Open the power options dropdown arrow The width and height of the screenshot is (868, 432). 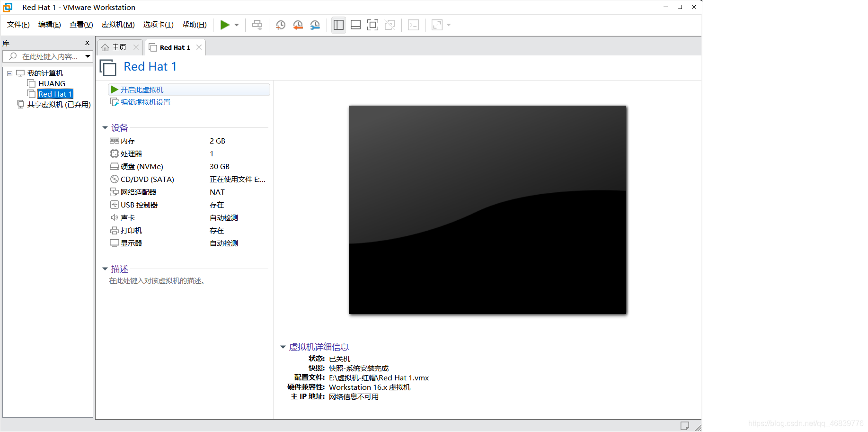click(237, 25)
